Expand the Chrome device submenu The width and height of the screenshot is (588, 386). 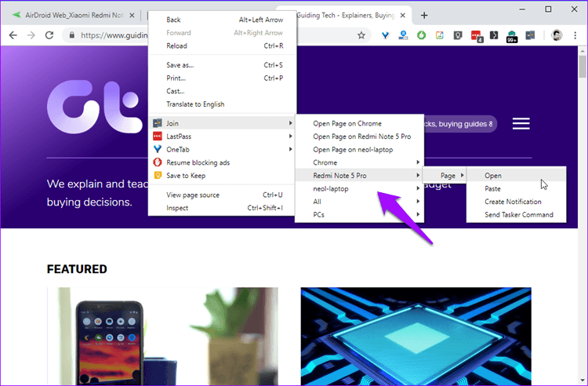359,162
